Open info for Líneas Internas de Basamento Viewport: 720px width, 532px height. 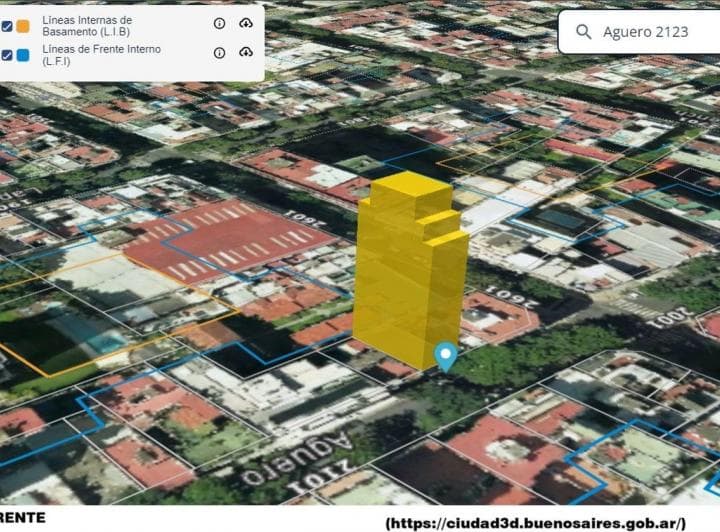[219, 23]
